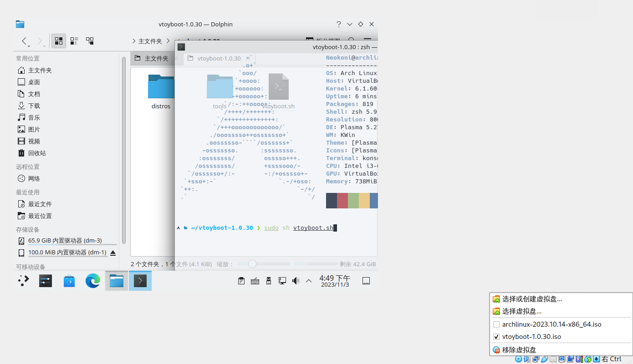Switch Dolphin to icons view mode
The height and width of the screenshot is (364, 633).
59,41
